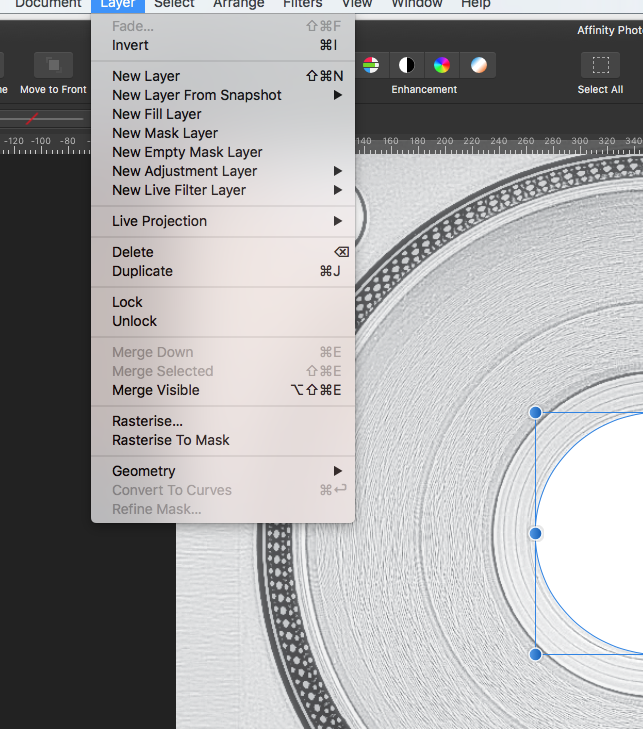Open the Document menu
This screenshot has height=729, width=643.
[48, 4]
